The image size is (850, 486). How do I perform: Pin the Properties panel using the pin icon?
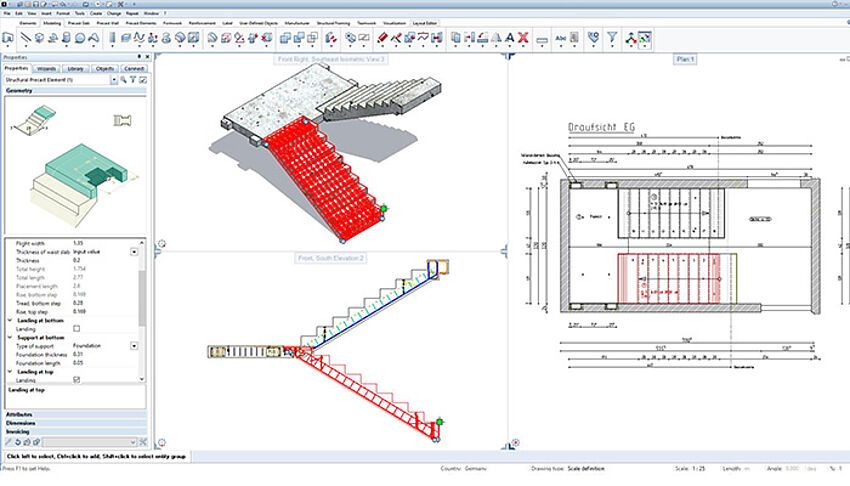[137, 57]
